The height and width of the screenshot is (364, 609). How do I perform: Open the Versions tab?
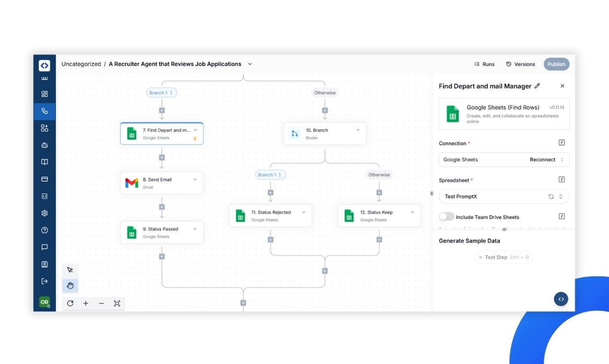point(520,64)
